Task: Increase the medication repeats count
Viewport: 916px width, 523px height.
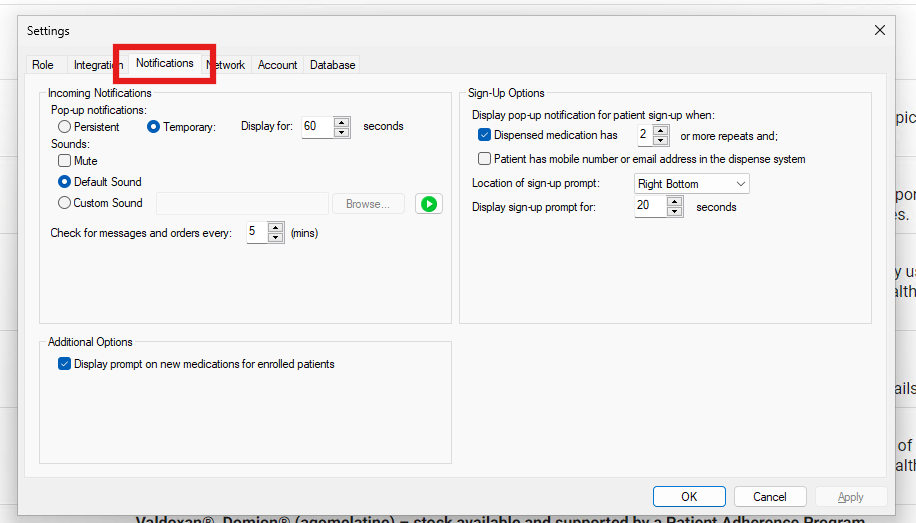Action: [x=661, y=130]
